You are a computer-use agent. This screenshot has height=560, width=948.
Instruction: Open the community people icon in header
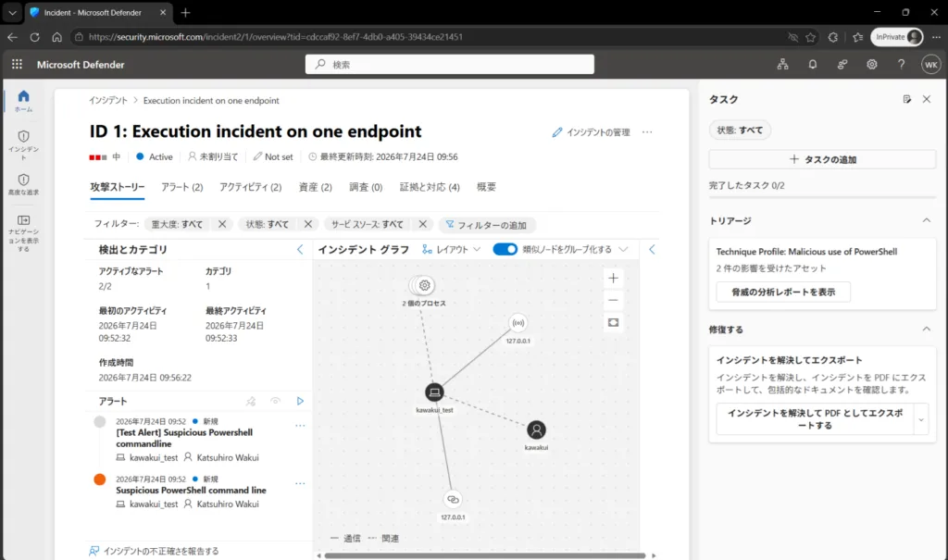click(x=842, y=64)
